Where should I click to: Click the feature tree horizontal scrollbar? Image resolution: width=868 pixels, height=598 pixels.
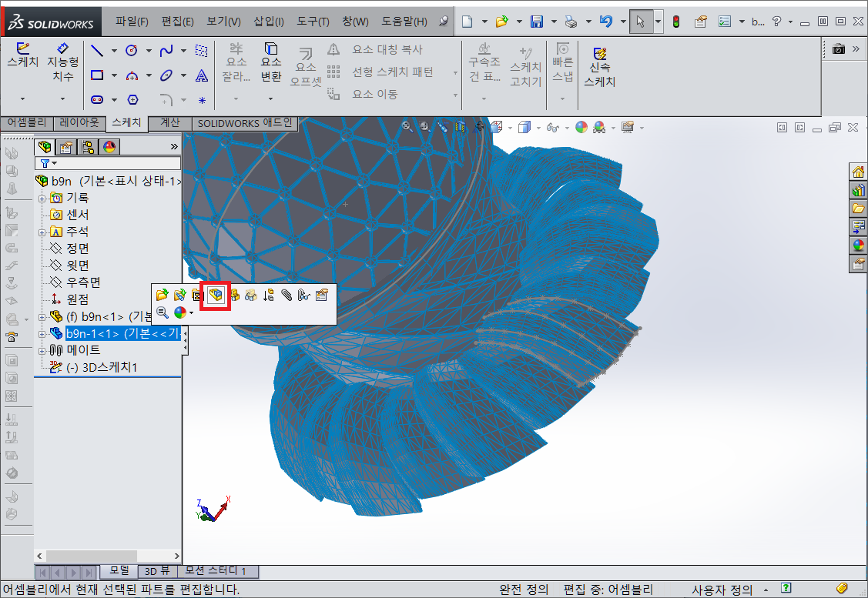coord(108,556)
